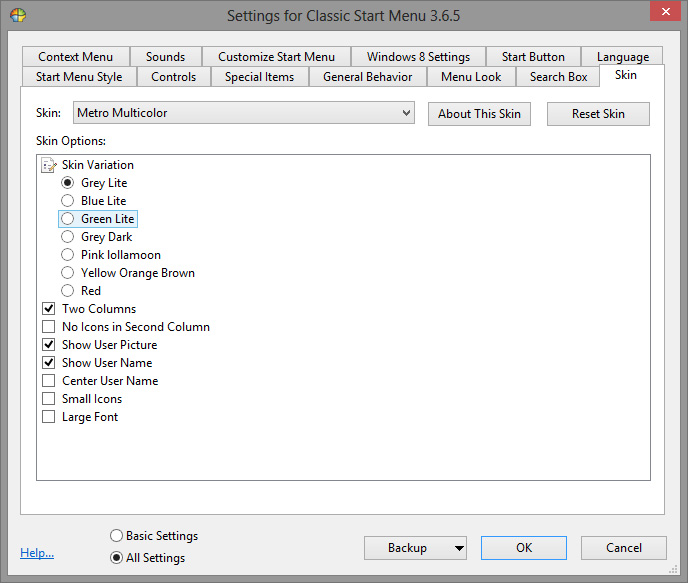Image resolution: width=688 pixels, height=583 pixels.
Task: Click the Classic Start Menu shell icon in title bar
Action: pyautogui.click(x=18, y=15)
